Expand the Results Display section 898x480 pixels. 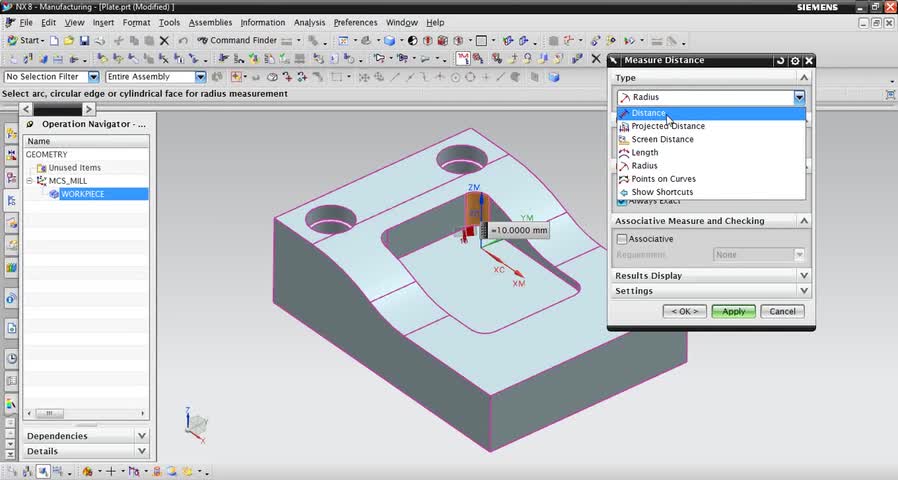(803, 275)
